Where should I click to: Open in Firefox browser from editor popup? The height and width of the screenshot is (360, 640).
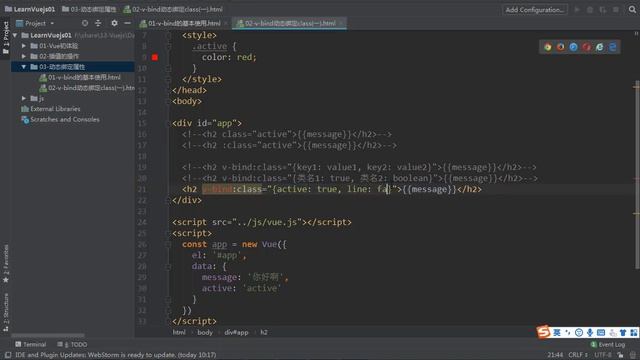point(560,47)
